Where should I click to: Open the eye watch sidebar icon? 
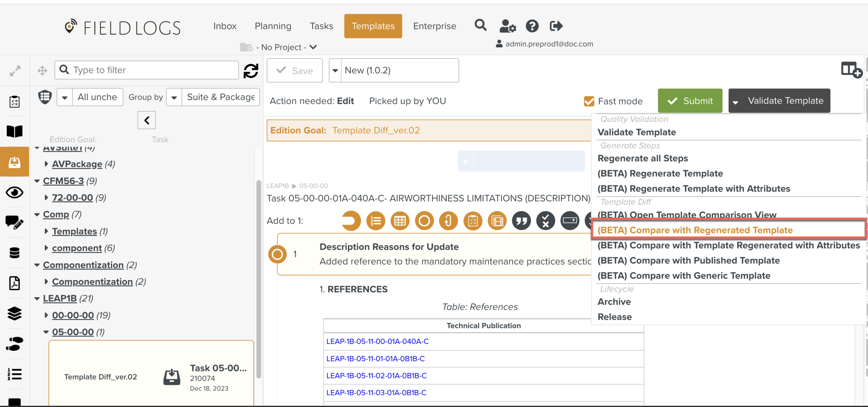(15, 192)
